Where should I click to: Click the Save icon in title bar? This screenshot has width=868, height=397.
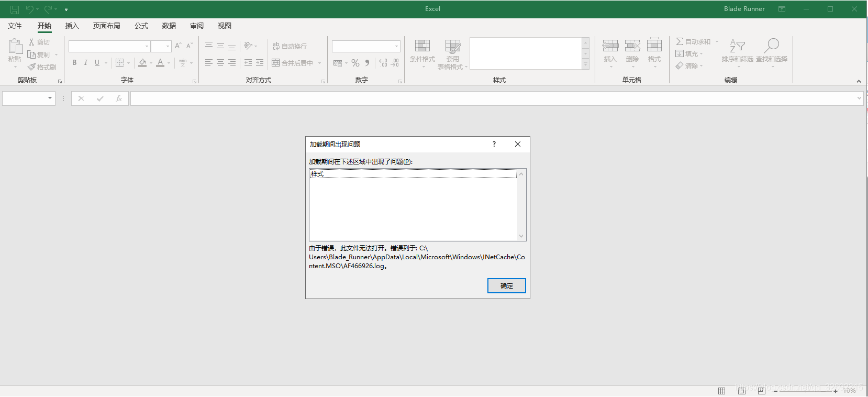15,9
